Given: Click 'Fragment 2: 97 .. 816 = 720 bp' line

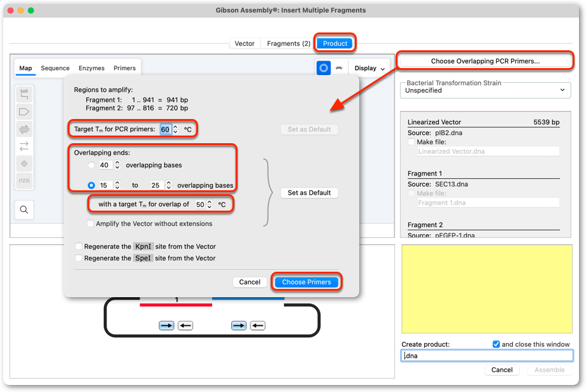Looking at the screenshot, I should click(x=136, y=108).
